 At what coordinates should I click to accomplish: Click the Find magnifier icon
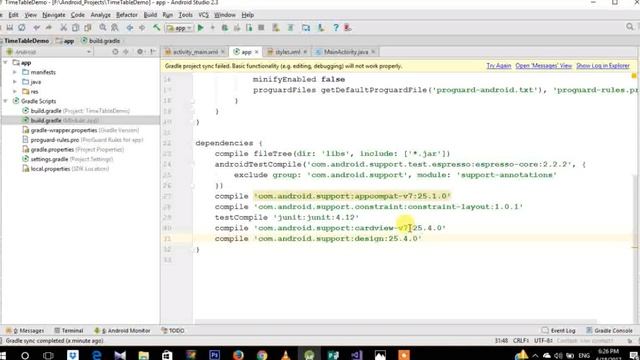coord(102,28)
